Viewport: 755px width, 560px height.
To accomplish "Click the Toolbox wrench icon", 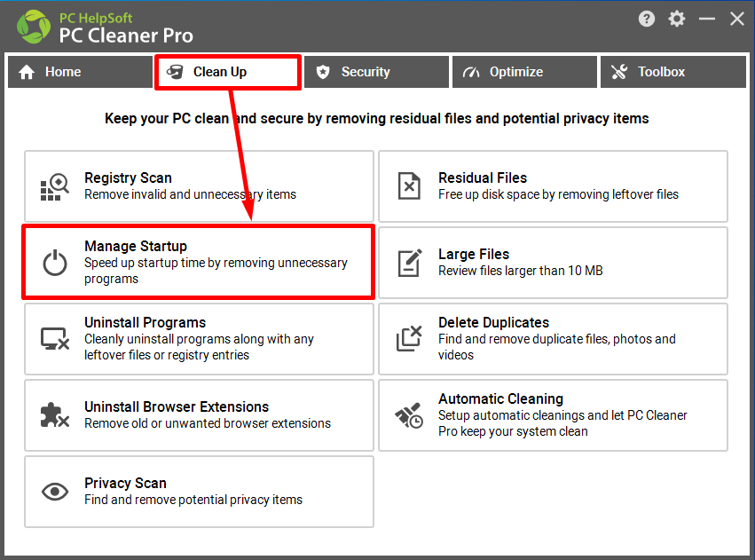I will (619, 72).
